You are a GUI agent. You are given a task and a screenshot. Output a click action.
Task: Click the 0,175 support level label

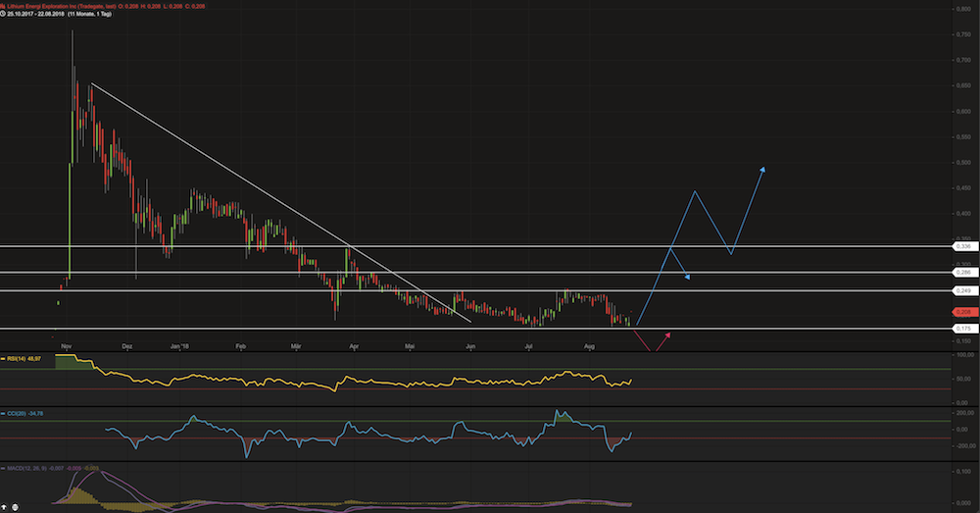click(x=964, y=328)
